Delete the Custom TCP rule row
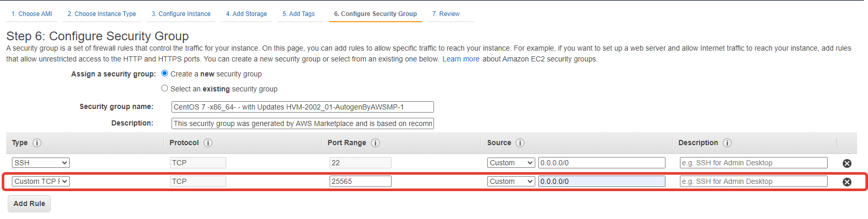Viewport: 868px width, 219px height. tap(847, 182)
